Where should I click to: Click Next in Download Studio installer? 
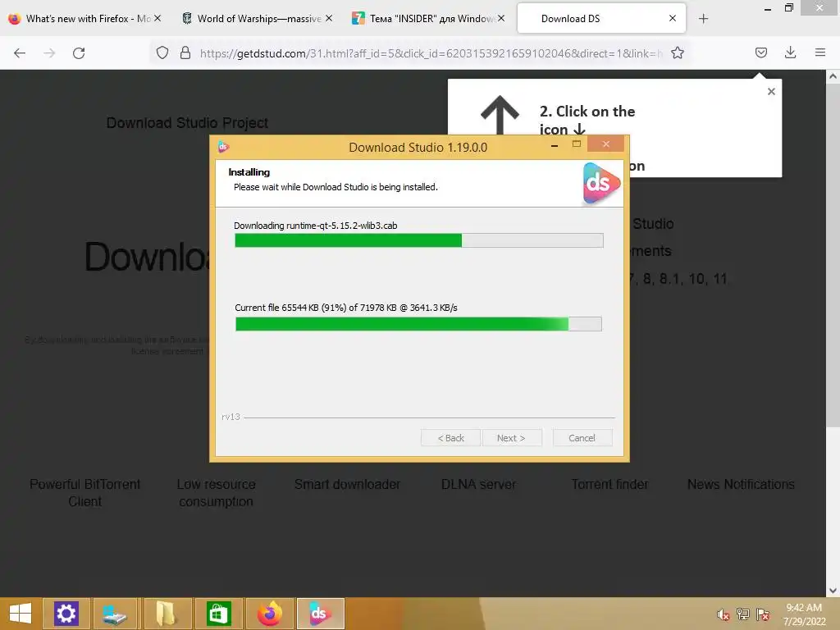[x=511, y=438]
